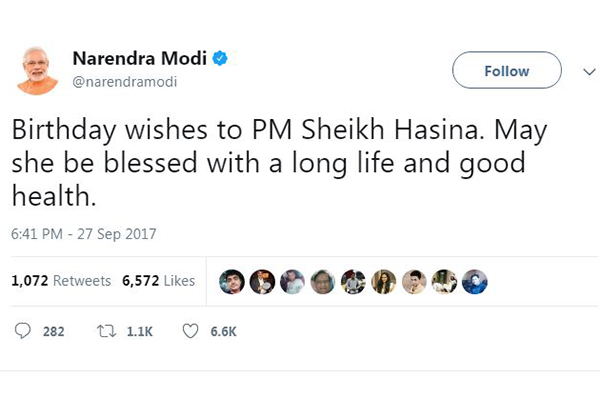The height and width of the screenshot is (399, 600).
Task: Open the Narendra Modi display name
Action: click(x=140, y=59)
